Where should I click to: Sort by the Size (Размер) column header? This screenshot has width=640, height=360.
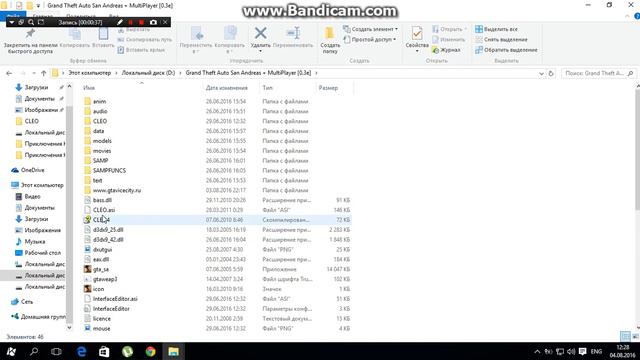pyautogui.click(x=328, y=88)
